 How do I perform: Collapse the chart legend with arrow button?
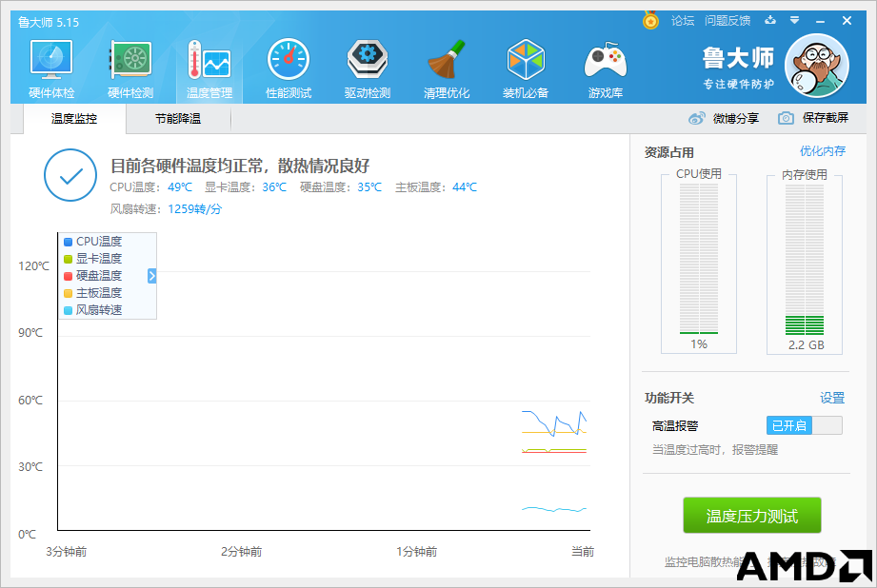(151, 276)
